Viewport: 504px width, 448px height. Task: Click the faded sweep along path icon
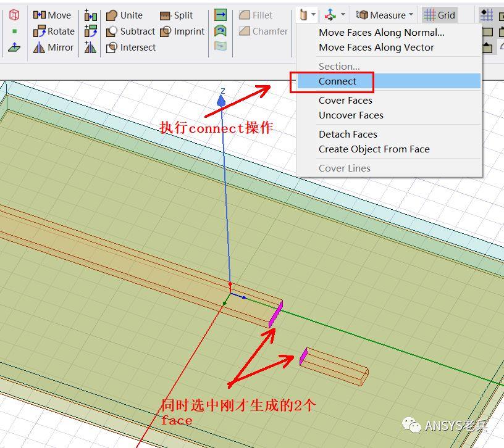(x=220, y=46)
